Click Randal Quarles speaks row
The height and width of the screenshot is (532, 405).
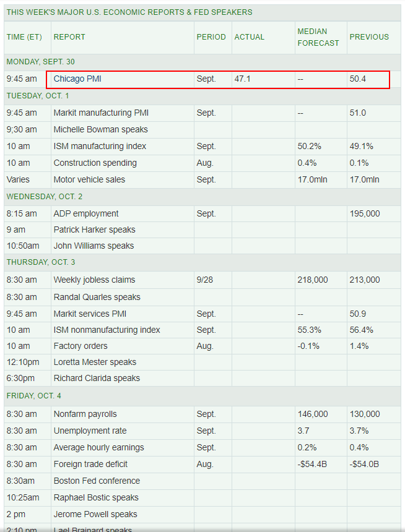[202, 297]
